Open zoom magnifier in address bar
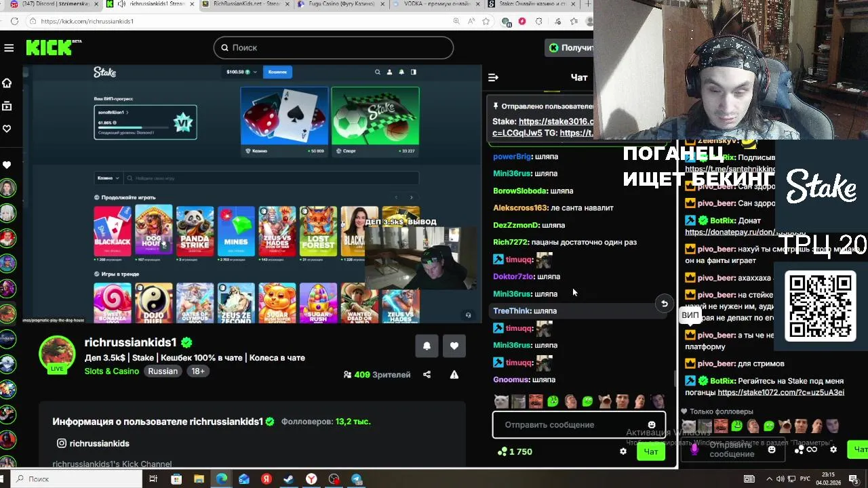This screenshot has height=488, width=868. (456, 21)
